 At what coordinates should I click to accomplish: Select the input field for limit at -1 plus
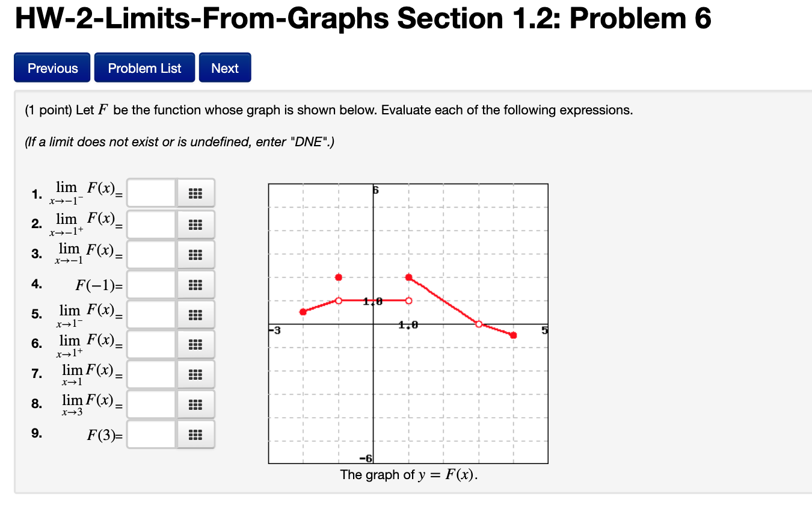(151, 224)
